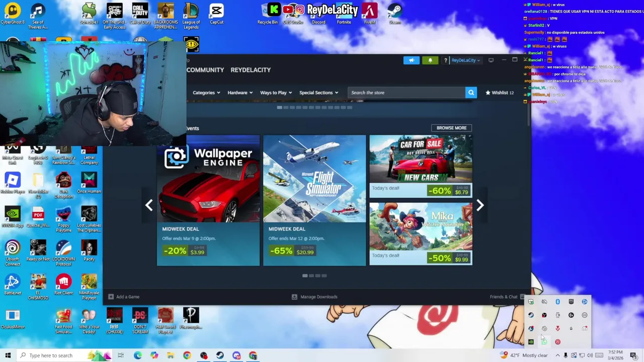Open FiveM desktop shortcut

369,14
